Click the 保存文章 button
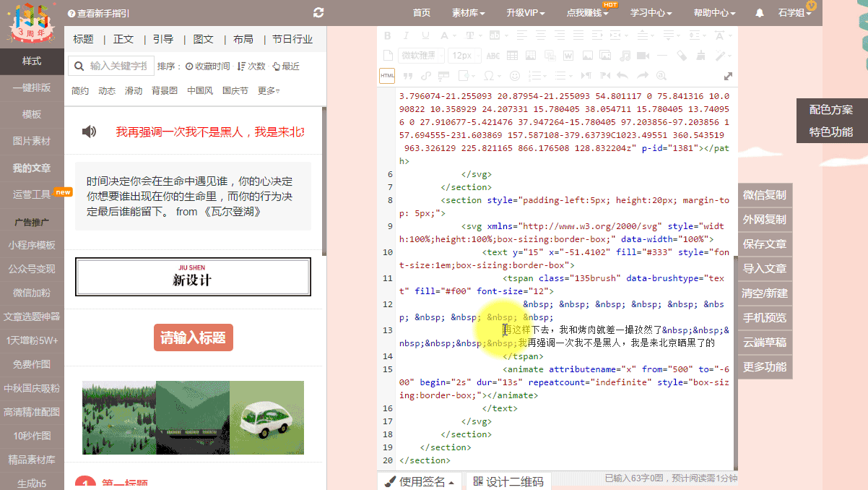Image resolution: width=868 pixels, height=490 pixels. (x=765, y=244)
